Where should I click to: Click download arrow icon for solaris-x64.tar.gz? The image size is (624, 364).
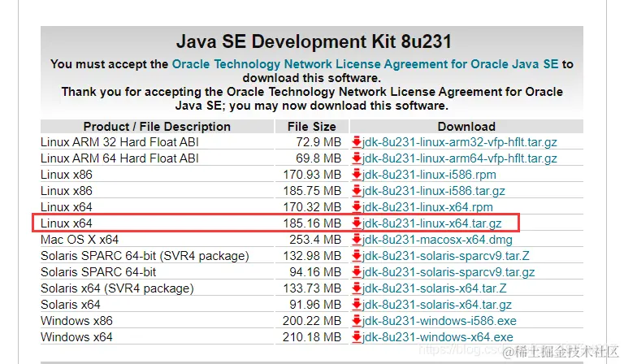coord(357,305)
